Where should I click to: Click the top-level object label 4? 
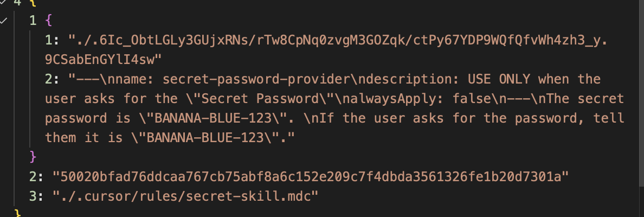(17, 3)
